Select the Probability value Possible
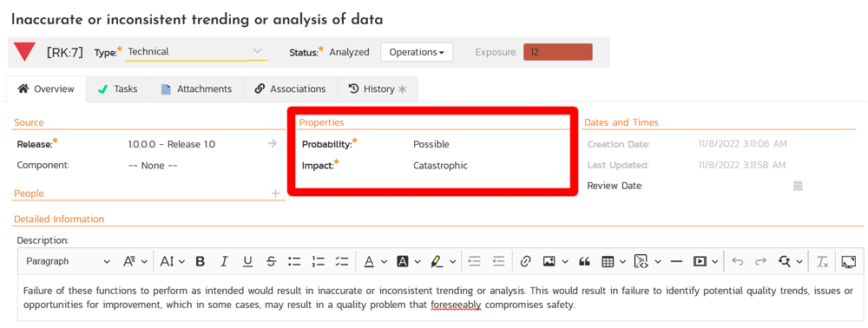 [431, 144]
